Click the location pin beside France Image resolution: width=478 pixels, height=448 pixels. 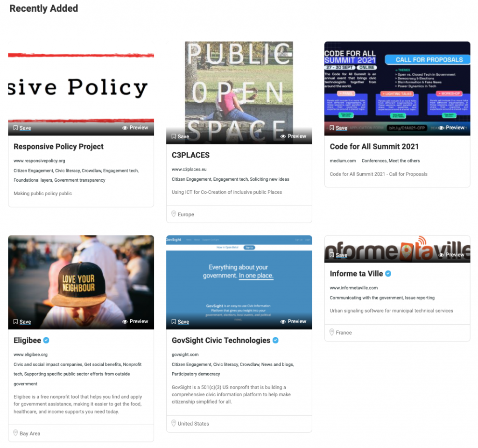tap(332, 332)
